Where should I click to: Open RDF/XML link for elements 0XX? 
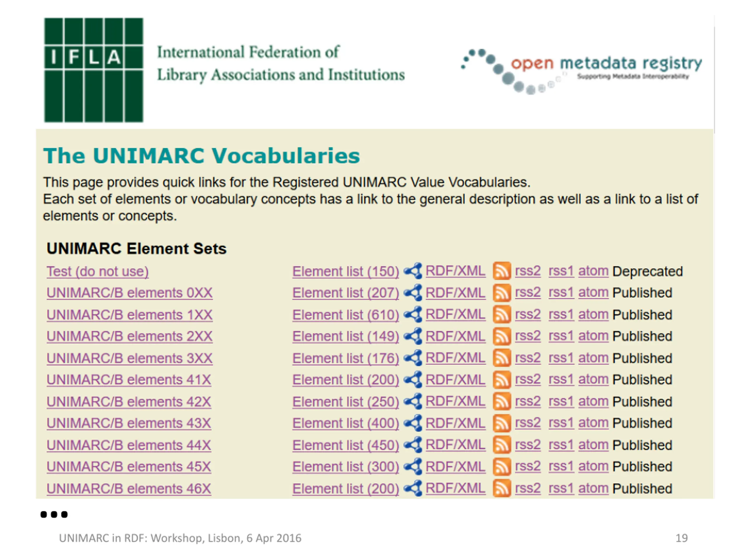[455, 293]
